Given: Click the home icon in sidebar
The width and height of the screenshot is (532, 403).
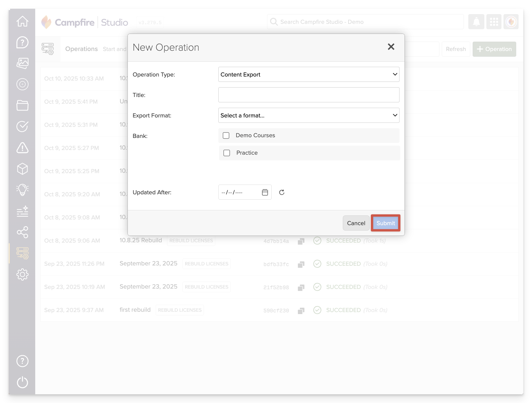Looking at the screenshot, I should pos(22,21).
